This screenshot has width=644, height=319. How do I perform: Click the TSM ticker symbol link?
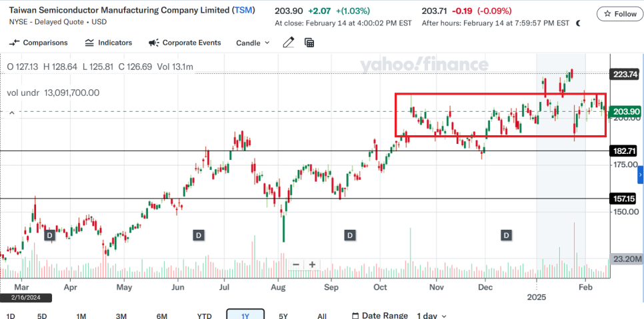(243, 10)
